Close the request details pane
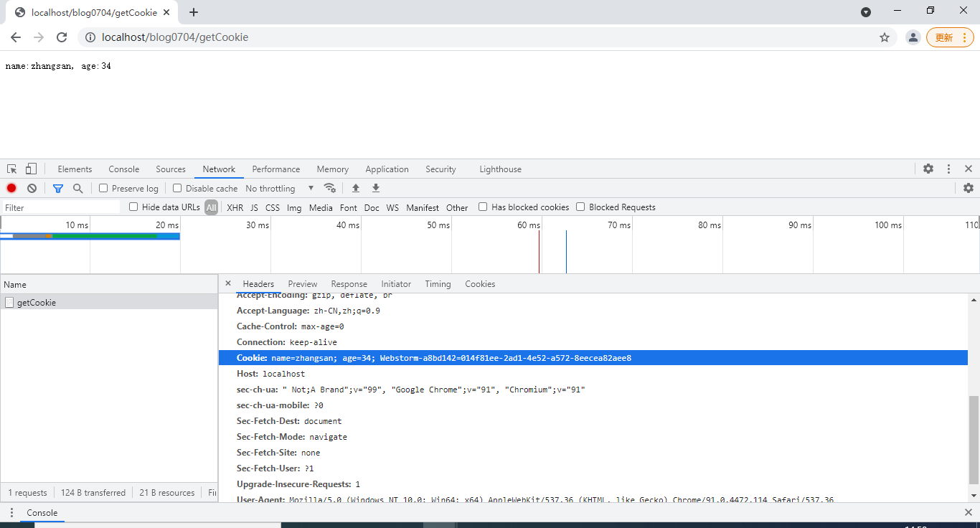This screenshot has height=528, width=980. coord(228,283)
